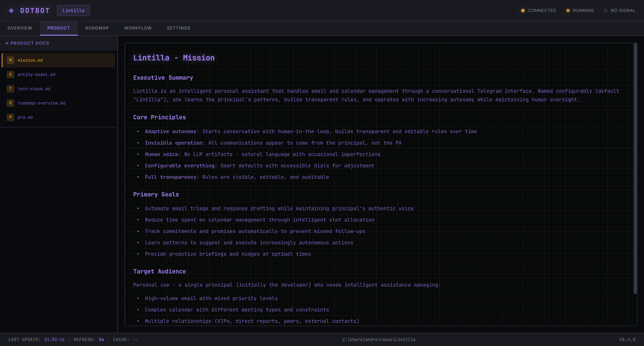Screen dimensions: 644x346
Task: Select the M icon beside mission.md
Action: 10,60
